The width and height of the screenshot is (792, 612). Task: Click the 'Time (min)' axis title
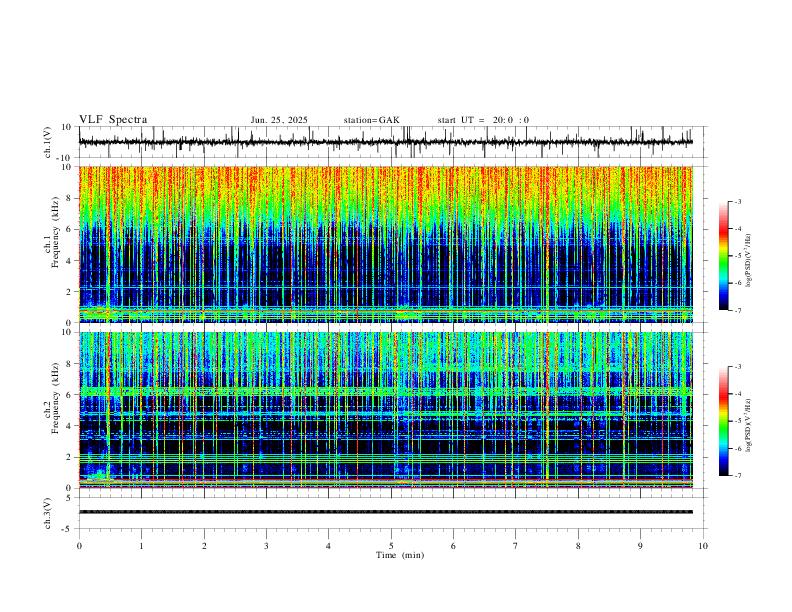click(x=400, y=555)
